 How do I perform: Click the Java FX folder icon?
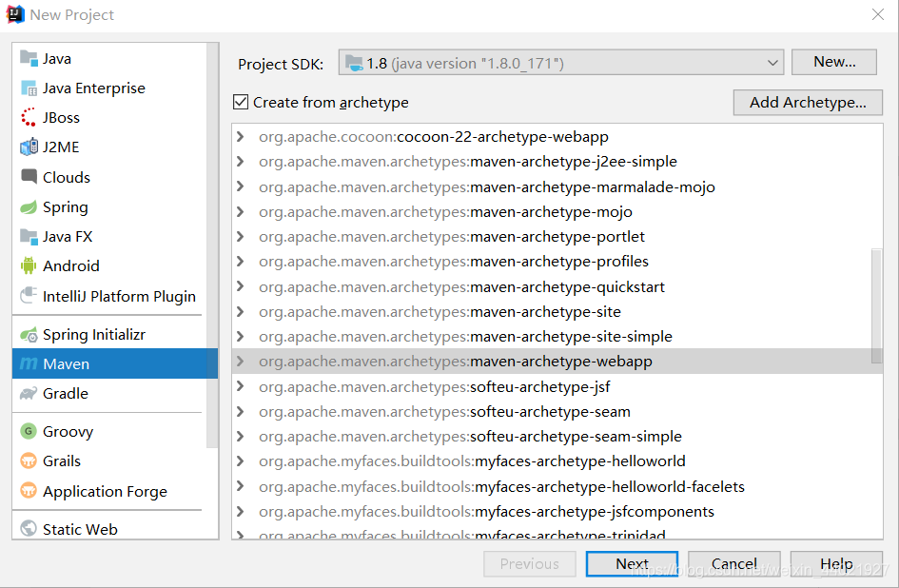[29, 236]
